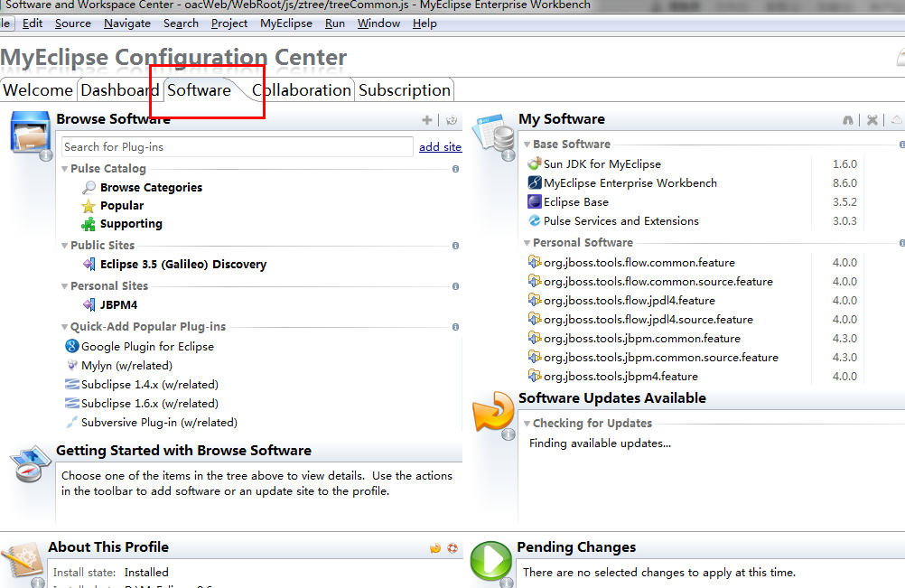This screenshot has width=905, height=588.
Task: Open the Edit menu
Action: coord(33,23)
